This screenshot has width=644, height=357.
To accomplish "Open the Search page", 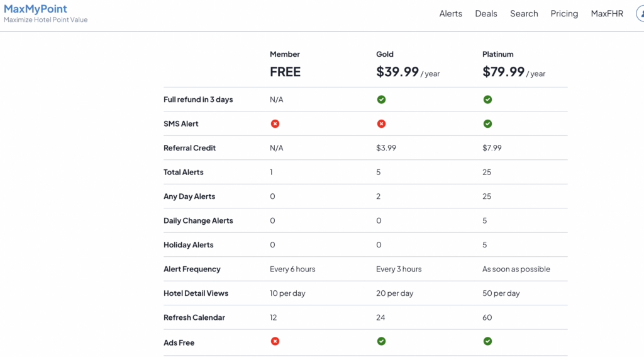I will click(x=524, y=14).
